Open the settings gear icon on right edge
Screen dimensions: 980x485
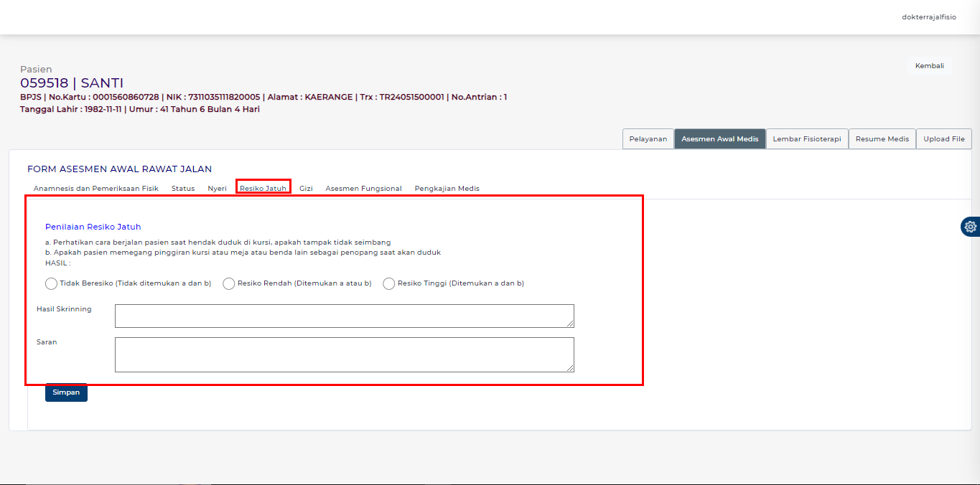[971, 227]
